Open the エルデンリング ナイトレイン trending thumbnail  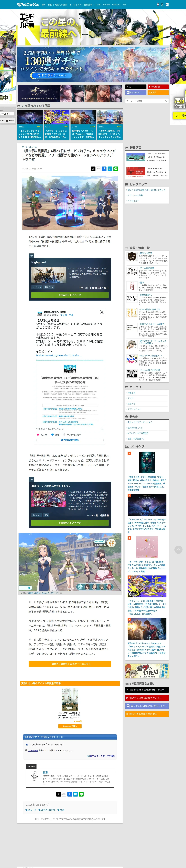(x=30, y=118)
